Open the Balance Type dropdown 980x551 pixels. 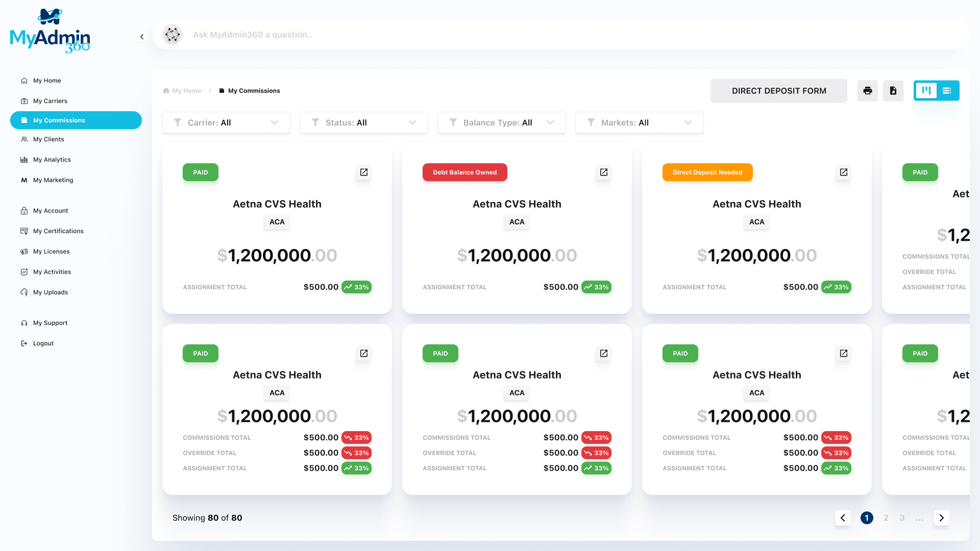pyautogui.click(x=501, y=122)
